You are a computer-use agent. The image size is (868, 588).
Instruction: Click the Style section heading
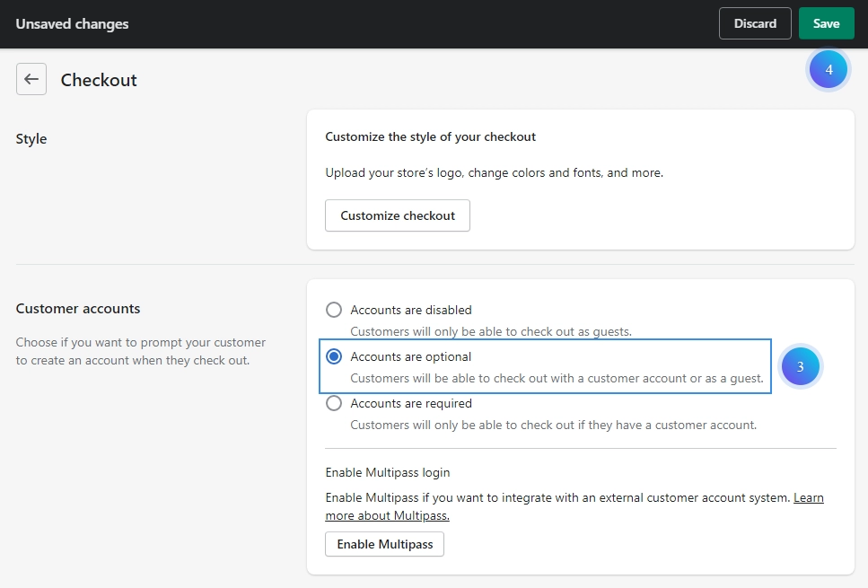(31, 139)
